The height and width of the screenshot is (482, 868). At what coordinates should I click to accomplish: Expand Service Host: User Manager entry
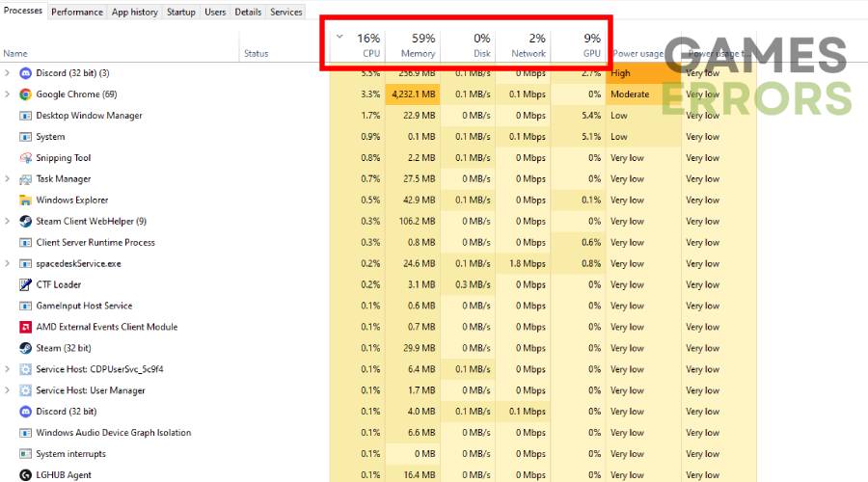coord(8,390)
